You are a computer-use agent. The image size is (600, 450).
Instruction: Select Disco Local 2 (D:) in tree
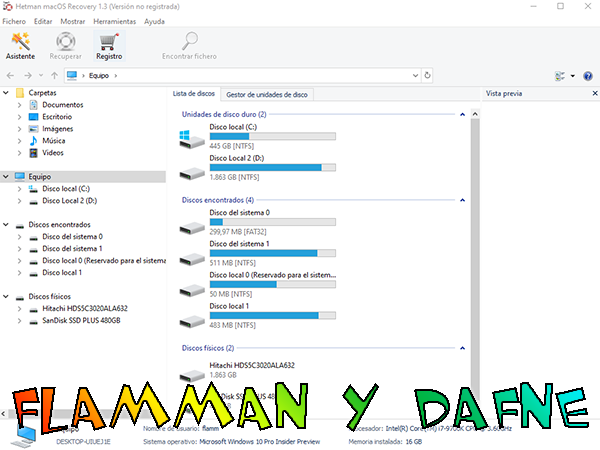point(69,201)
